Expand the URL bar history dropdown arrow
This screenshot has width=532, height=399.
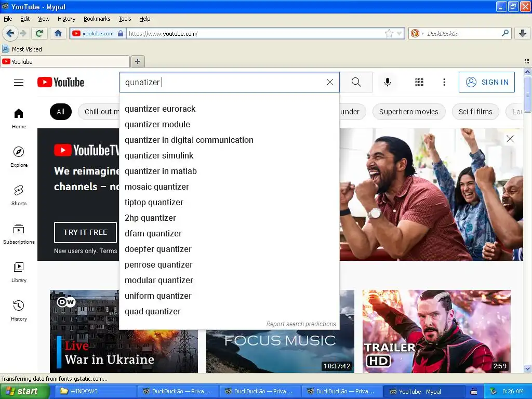pos(400,33)
